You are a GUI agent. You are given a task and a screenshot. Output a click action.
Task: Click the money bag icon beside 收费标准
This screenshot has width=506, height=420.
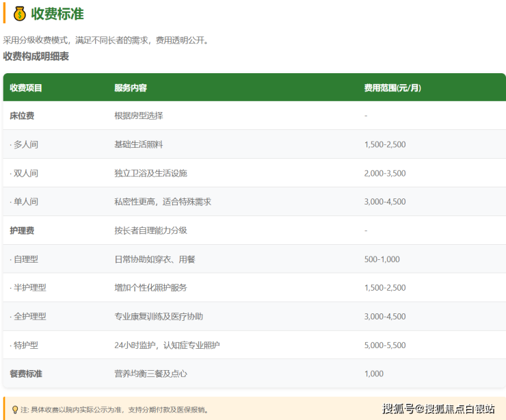(20, 14)
